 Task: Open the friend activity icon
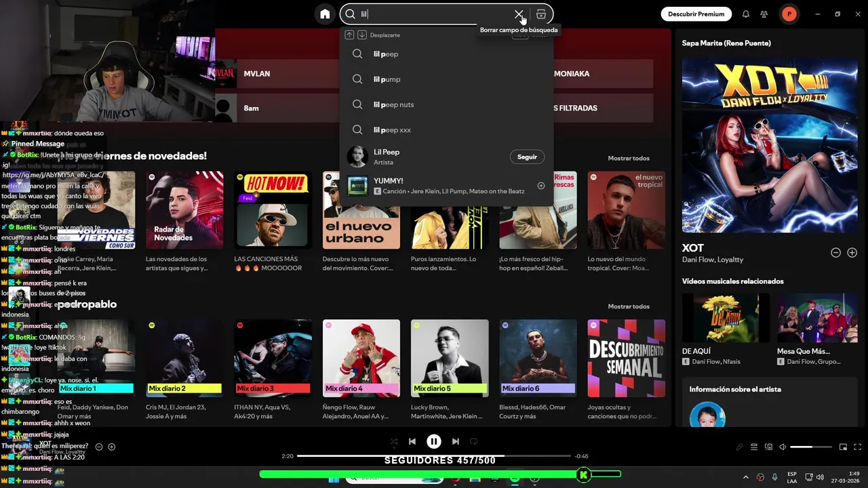tap(764, 14)
